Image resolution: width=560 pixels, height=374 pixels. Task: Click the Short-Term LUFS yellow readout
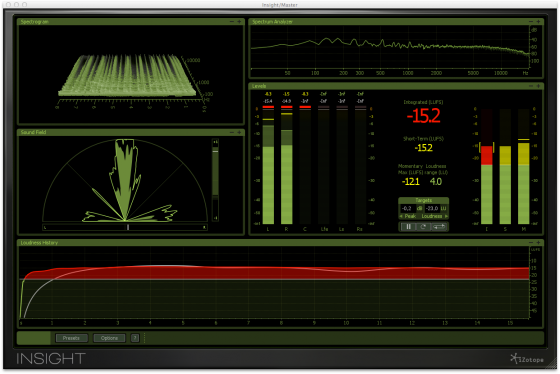(424, 148)
